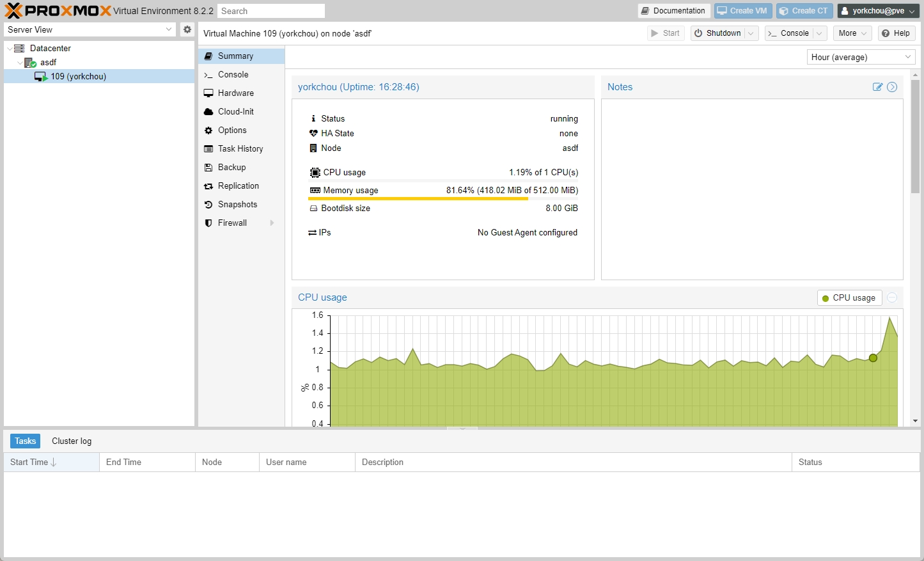Open Summary in VM sidebar
The width and height of the screenshot is (924, 561).
click(x=241, y=56)
